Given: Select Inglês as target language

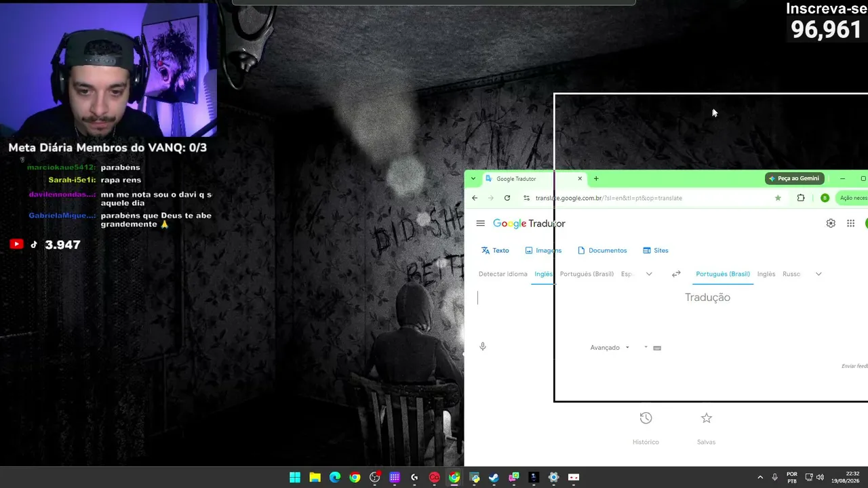Looking at the screenshot, I should click(x=766, y=274).
